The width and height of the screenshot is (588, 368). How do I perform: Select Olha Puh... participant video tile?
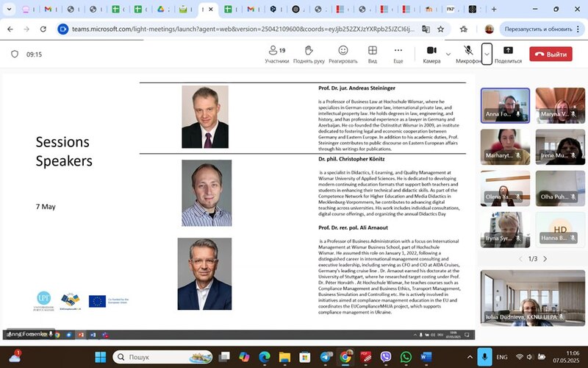coord(560,188)
